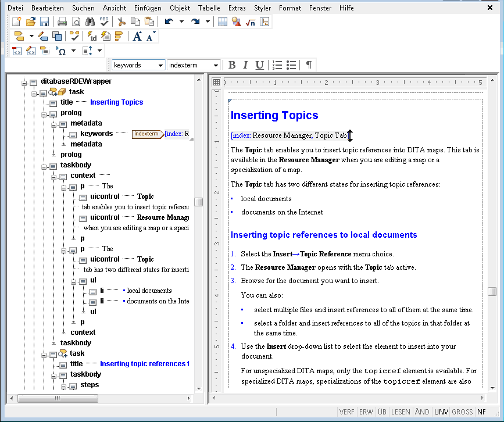Insert a graphic with the shapes icon
The height and width of the screenshot is (422, 504).
pyautogui.click(x=237, y=22)
